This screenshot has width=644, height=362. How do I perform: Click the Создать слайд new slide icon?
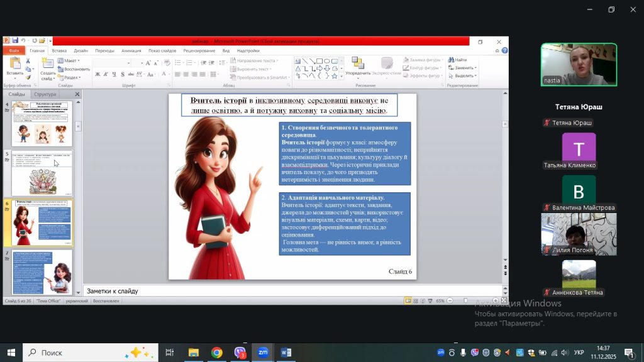[48, 64]
